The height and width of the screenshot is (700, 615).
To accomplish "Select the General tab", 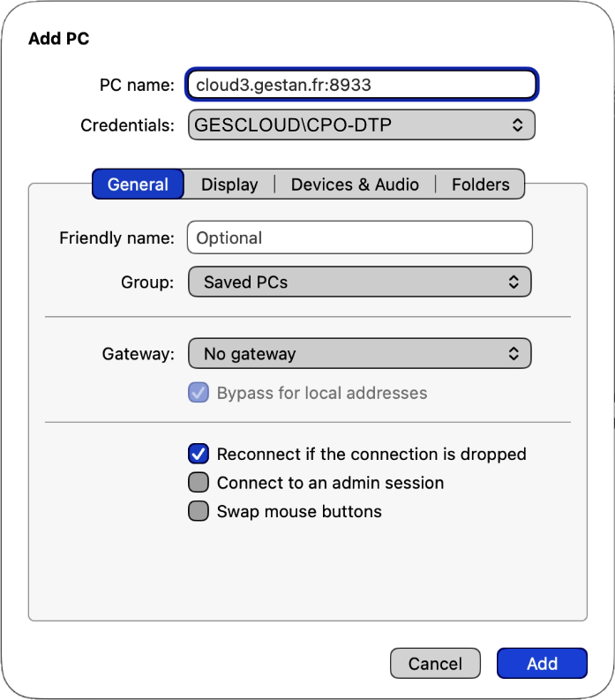I will pyautogui.click(x=138, y=184).
